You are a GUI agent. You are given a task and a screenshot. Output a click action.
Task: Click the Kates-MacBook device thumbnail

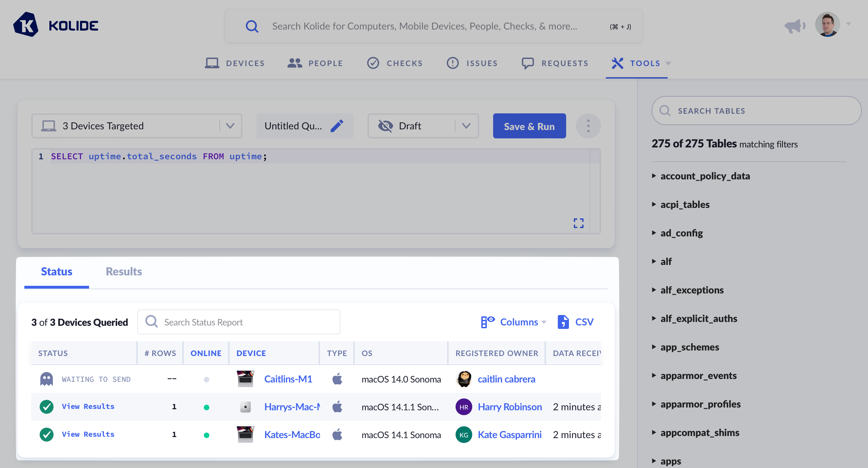click(x=245, y=435)
